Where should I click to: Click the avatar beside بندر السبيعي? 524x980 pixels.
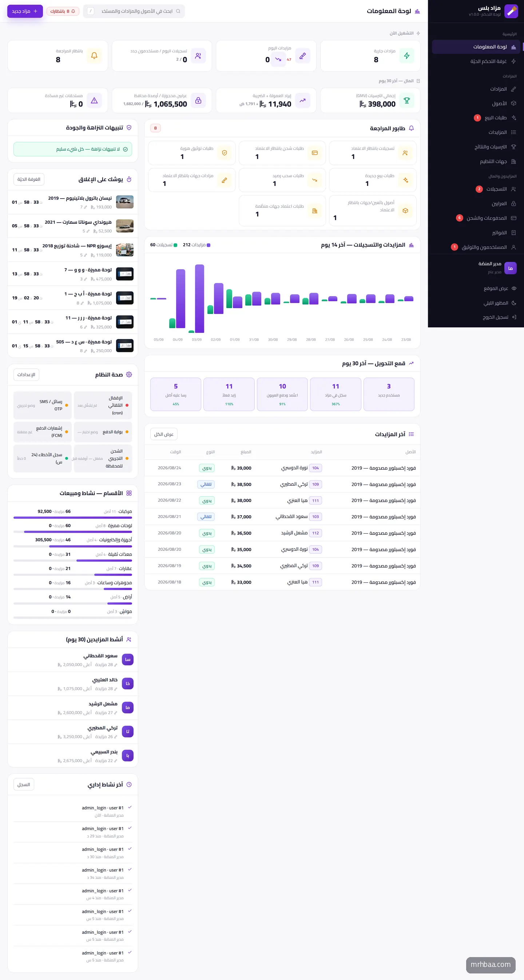[x=127, y=756]
